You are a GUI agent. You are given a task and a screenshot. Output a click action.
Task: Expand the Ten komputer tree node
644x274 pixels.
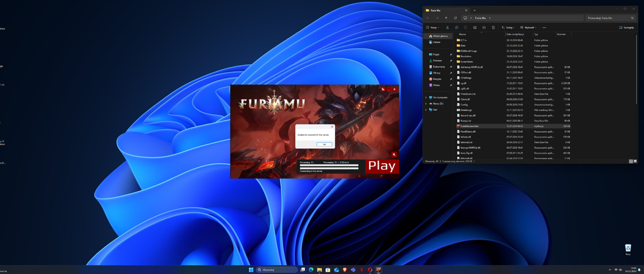[426, 97]
